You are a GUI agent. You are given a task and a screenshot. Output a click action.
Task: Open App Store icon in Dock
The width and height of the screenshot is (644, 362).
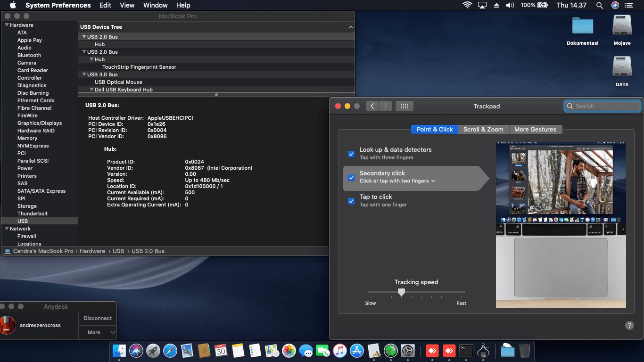coord(357,350)
